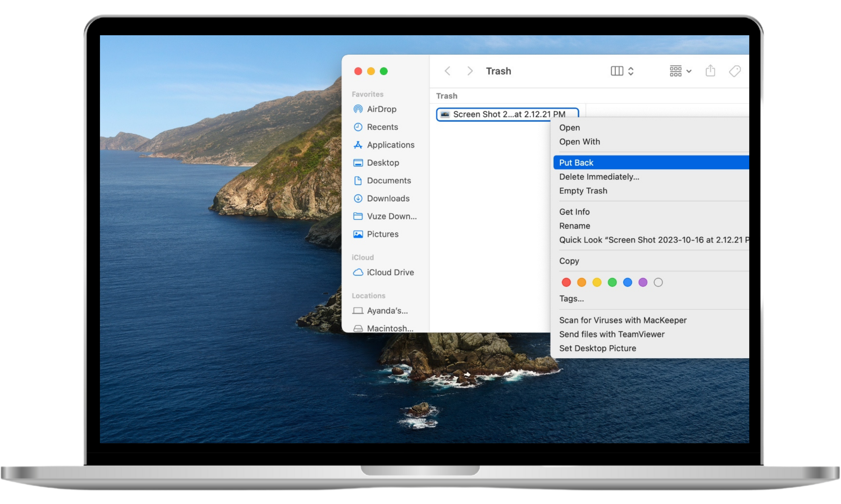Go to the Downloads sidebar item
Screen dimensions: 841x504
[x=388, y=198]
